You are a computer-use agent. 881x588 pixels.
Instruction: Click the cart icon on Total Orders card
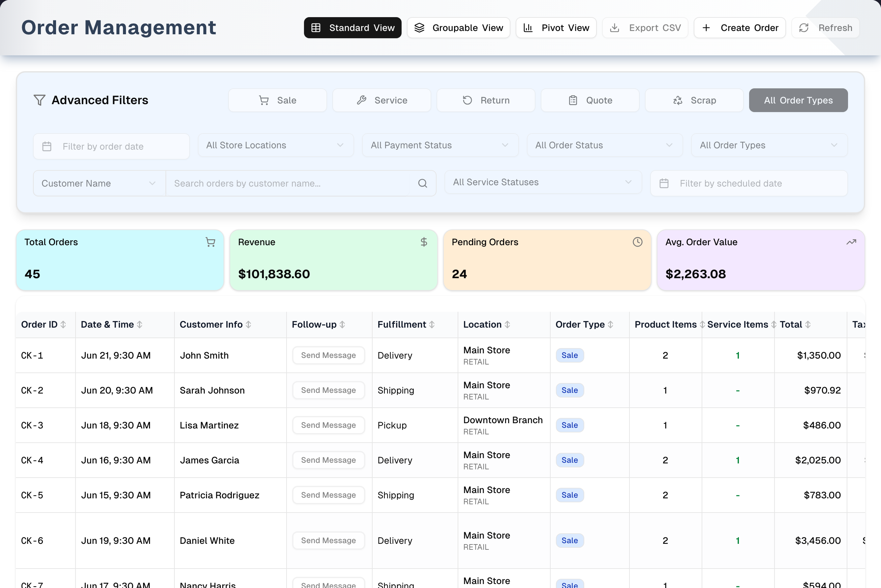point(210,242)
